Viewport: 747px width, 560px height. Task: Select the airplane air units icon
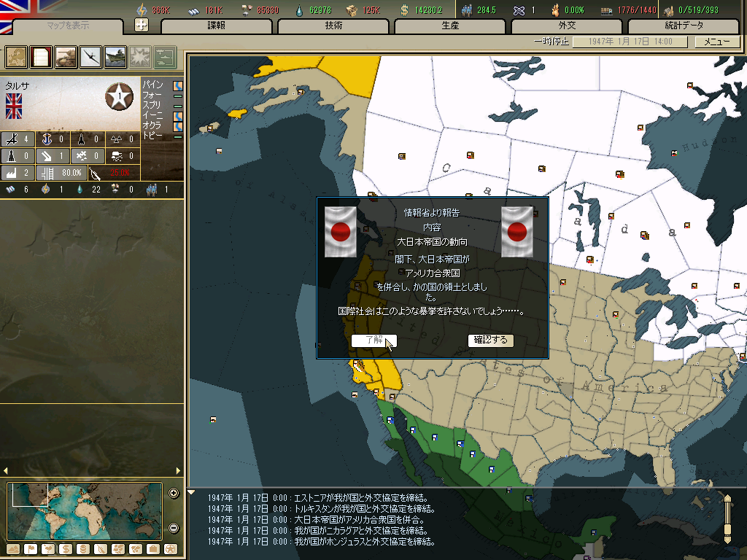[x=90, y=57]
